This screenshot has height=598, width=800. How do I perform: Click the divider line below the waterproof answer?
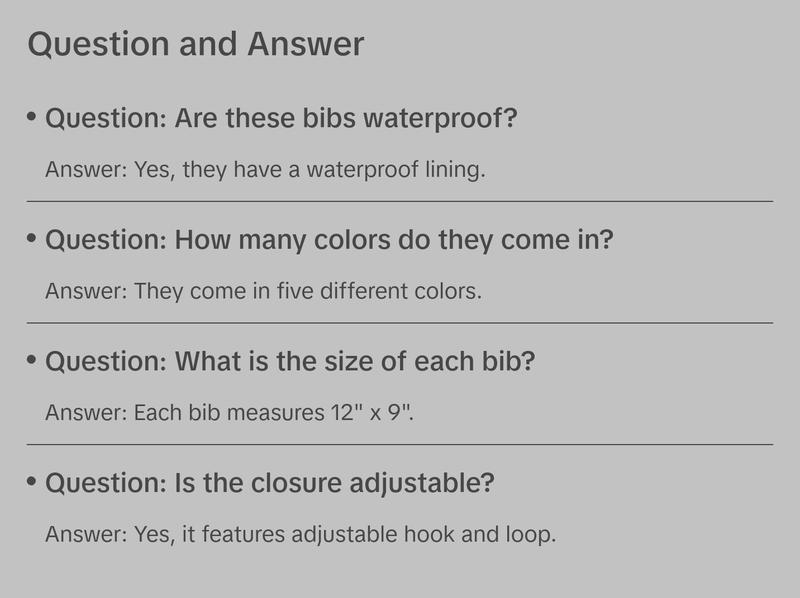400,201
